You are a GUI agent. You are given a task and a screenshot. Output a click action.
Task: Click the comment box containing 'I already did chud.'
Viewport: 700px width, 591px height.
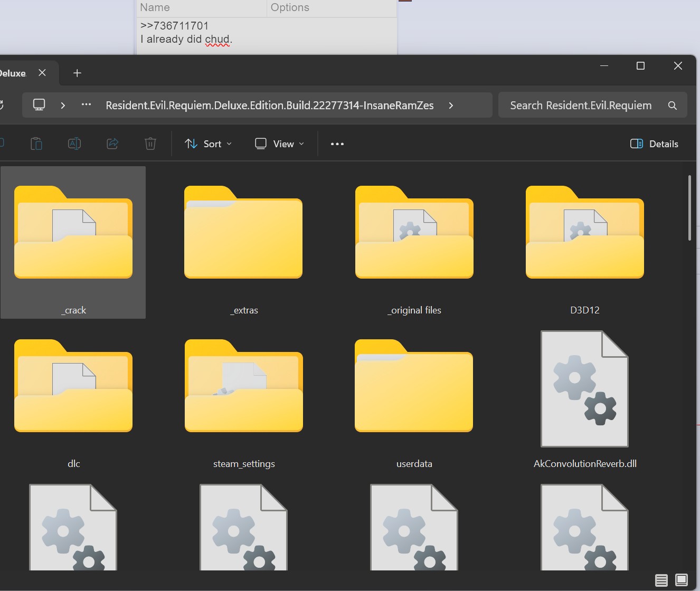click(x=267, y=36)
